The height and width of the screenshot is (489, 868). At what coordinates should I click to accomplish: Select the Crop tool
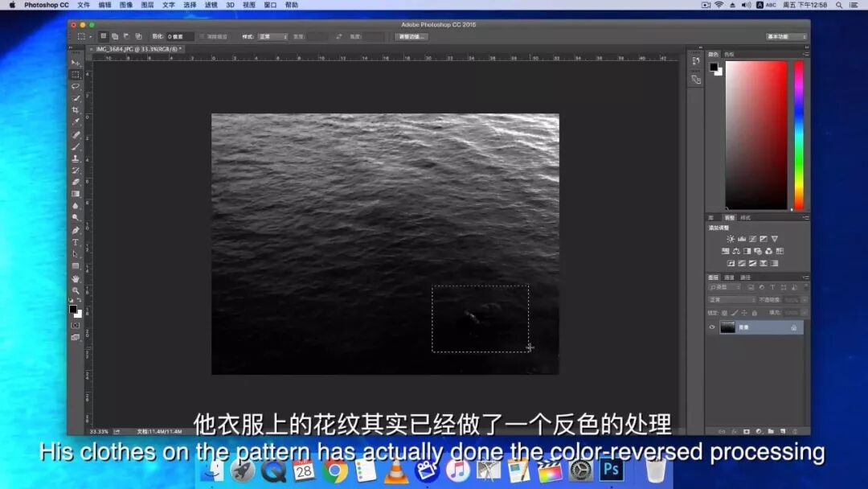76,110
